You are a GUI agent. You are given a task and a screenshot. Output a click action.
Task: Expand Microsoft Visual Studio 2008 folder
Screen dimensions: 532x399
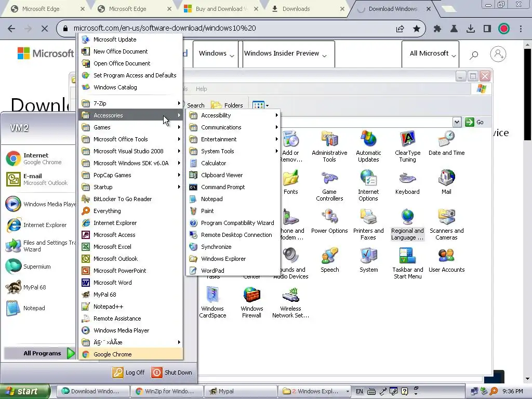[x=130, y=151]
